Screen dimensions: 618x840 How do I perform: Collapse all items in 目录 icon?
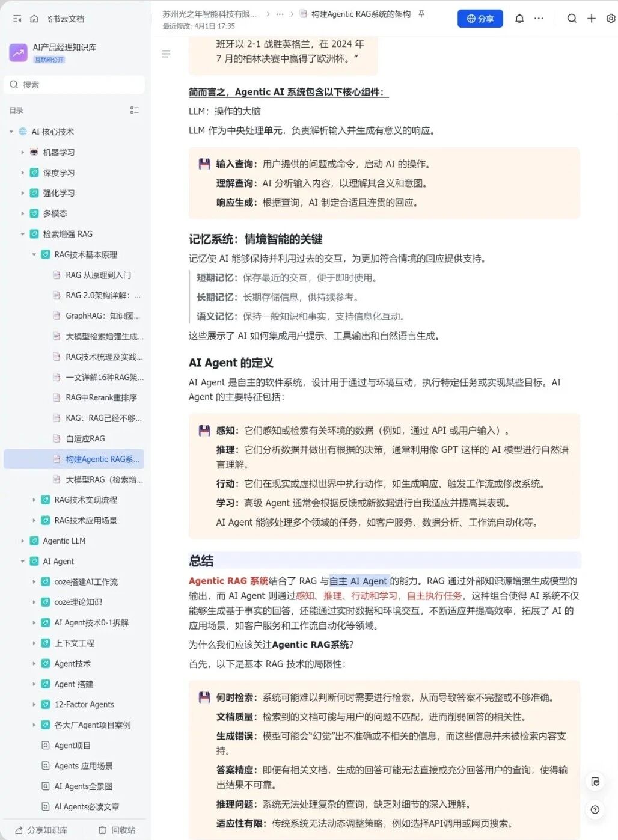pos(134,110)
